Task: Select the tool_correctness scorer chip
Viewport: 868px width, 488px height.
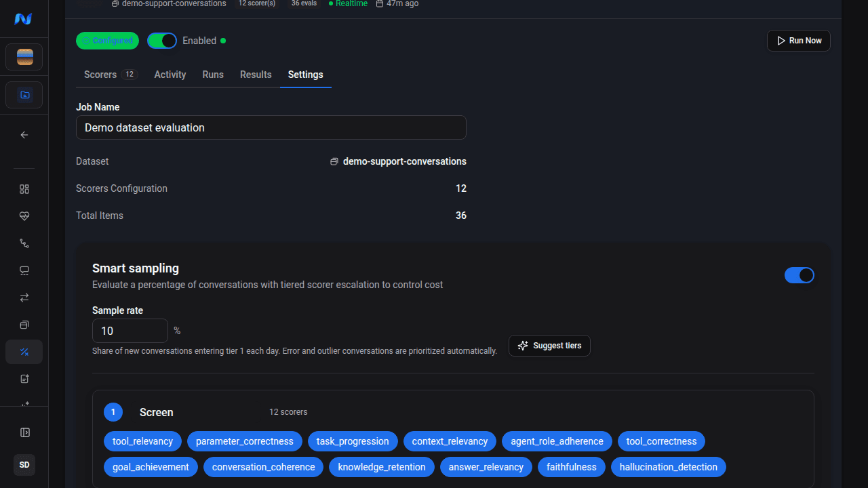Action: pyautogui.click(x=662, y=441)
